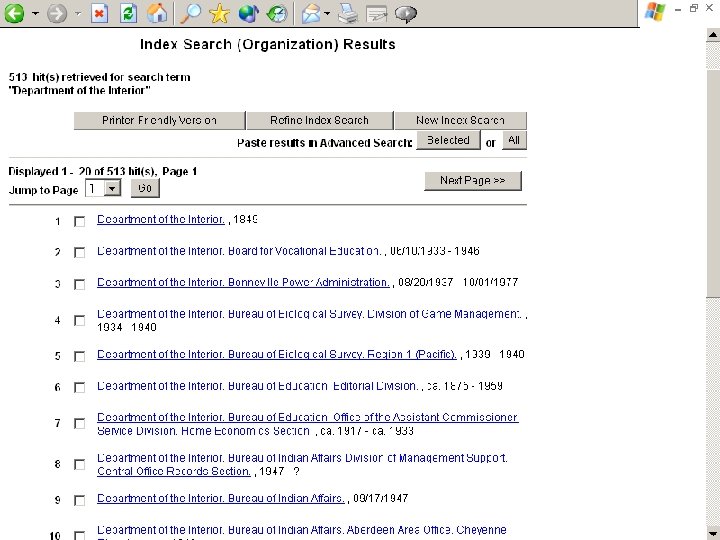This screenshot has height=540, width=720.
Task: Check the Editorial Division result checkbox
Action: 79,388
